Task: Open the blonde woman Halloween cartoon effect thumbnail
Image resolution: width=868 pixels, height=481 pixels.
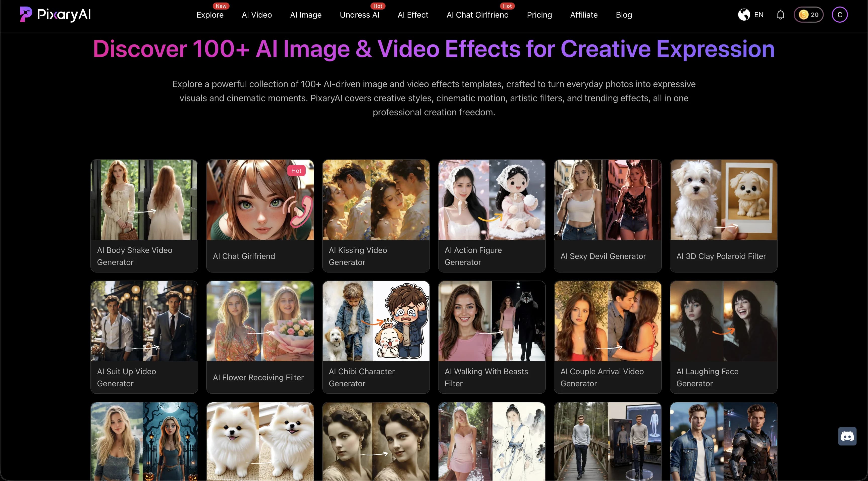Action: (144, 441)
